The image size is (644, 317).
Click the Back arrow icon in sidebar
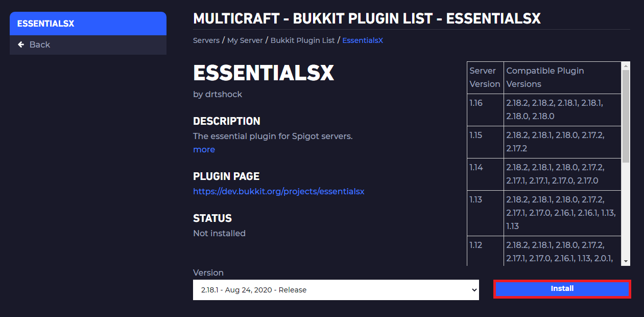pyautogui.click(x=21, y=45)
